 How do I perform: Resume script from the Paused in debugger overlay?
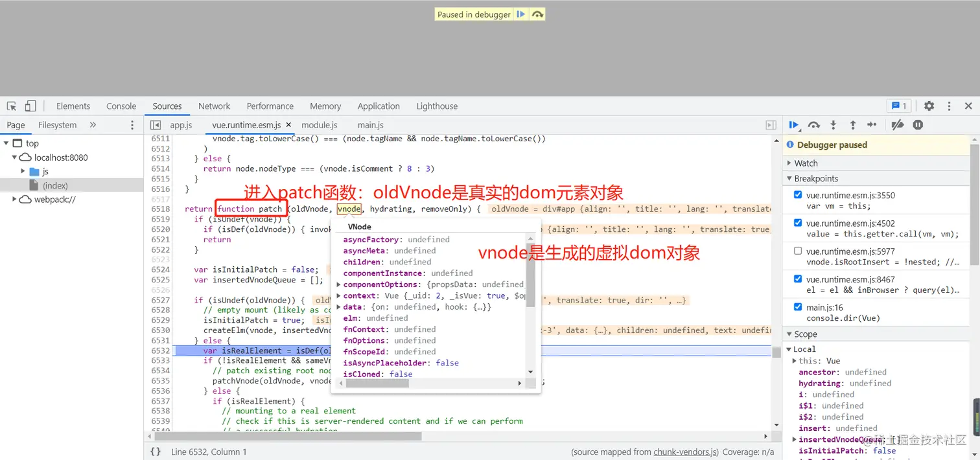pyautogui.click(x=520, y=14)
